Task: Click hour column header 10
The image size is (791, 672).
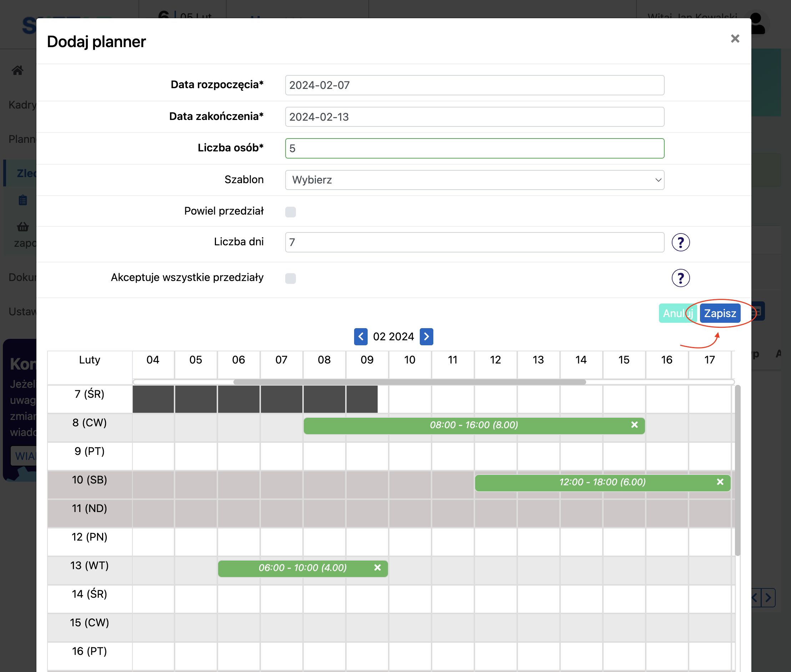Action: (409, 360)
